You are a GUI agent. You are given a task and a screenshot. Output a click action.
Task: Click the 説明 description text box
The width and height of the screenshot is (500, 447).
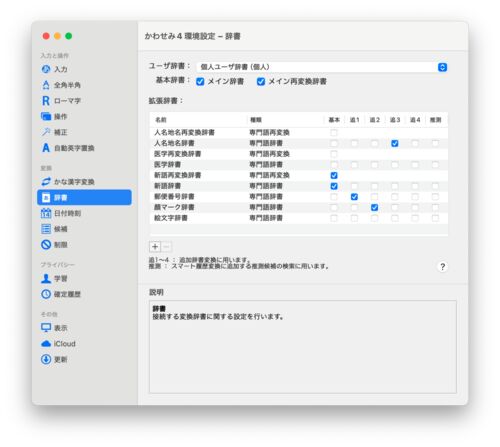(303, 347)
